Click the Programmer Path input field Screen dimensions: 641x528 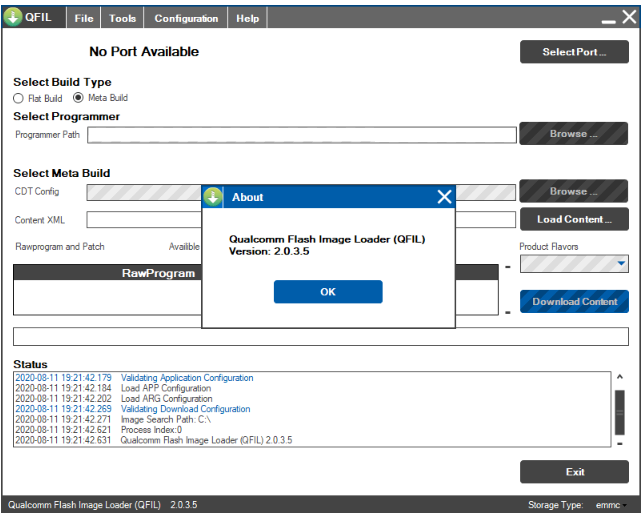pyautogui.click(x=301, y=135)
